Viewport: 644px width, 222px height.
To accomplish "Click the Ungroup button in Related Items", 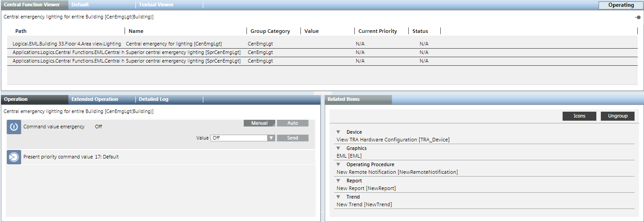I will [617, 116].
